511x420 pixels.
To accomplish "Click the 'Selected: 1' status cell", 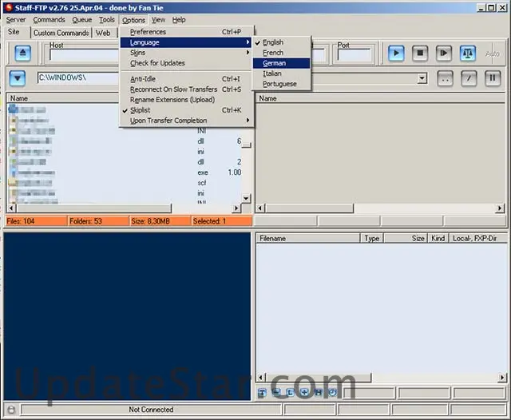I will click(x=222, y=221).
